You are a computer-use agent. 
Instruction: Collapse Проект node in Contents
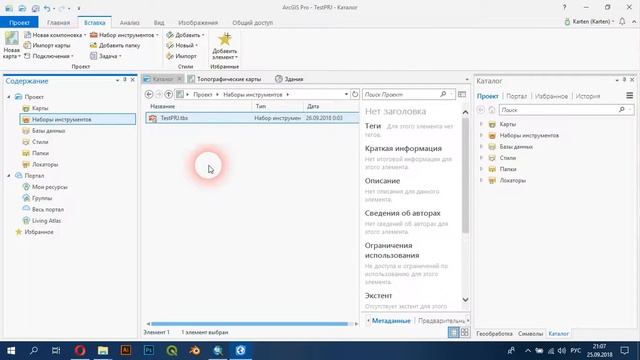coord(9,97)
